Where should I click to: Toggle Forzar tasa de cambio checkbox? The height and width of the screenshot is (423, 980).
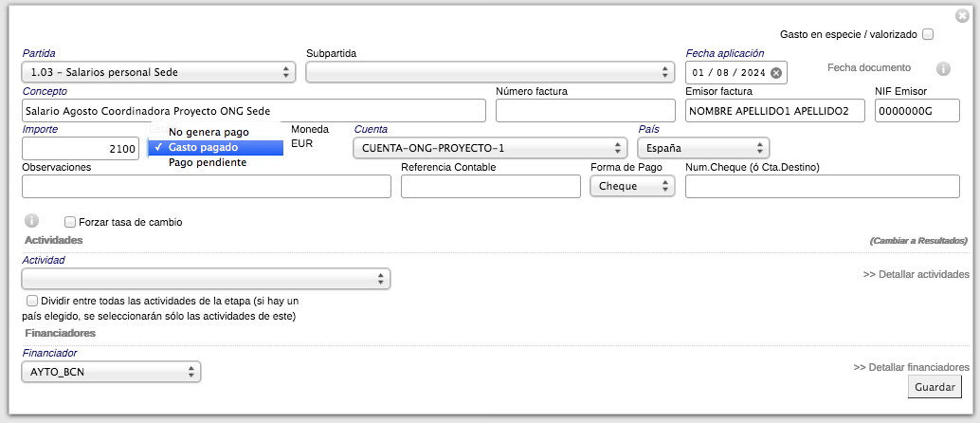[70, 222]
